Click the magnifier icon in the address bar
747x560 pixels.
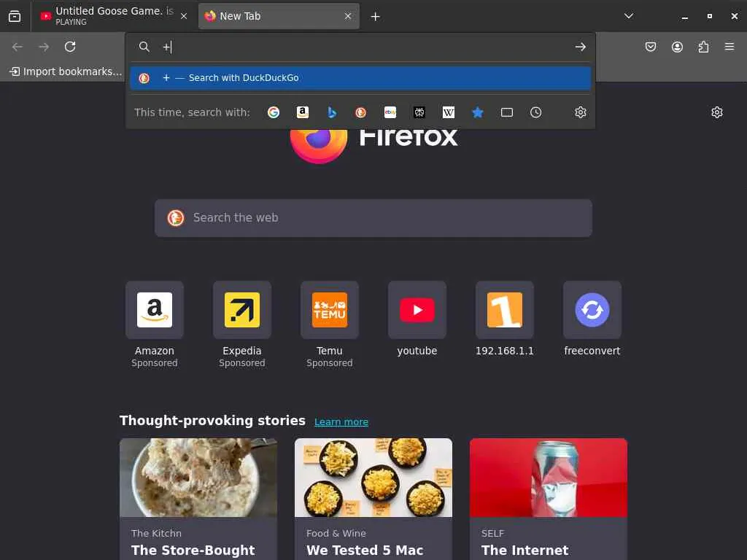tap(144, 47)
